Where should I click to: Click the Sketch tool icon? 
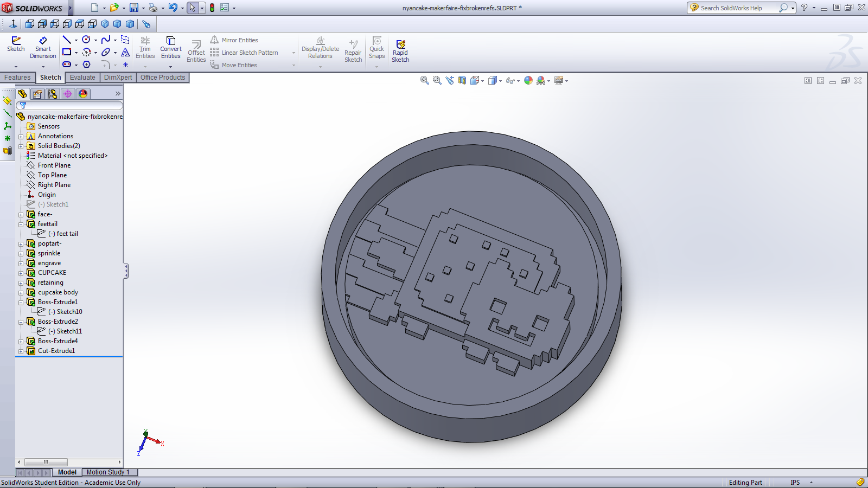click(x=16, y=43)
